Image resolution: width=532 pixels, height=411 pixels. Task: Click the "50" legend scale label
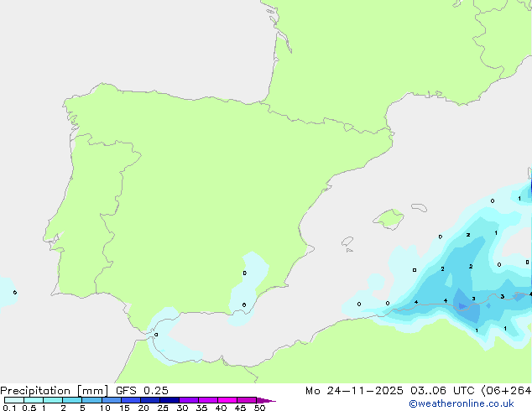(x=259, y=408)
